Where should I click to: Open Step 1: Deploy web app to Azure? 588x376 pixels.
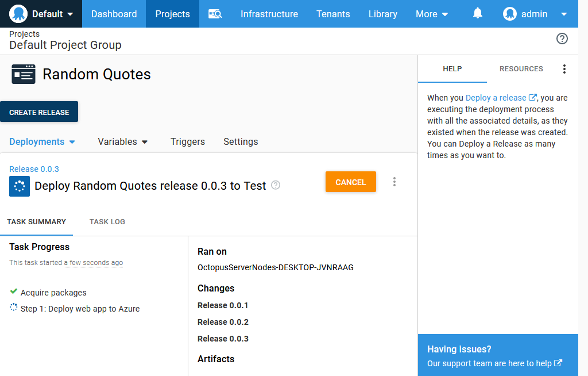tap(80, 309)
